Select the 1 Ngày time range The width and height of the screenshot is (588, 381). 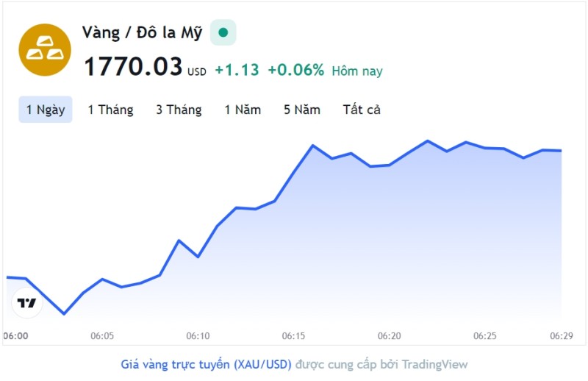(x=46, y=110)
